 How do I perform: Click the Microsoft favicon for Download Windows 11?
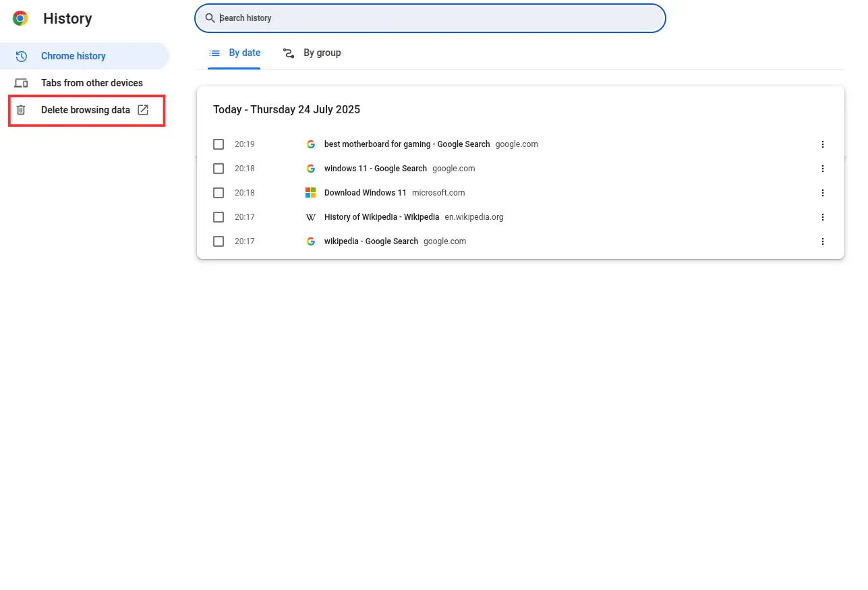[310, 193]
